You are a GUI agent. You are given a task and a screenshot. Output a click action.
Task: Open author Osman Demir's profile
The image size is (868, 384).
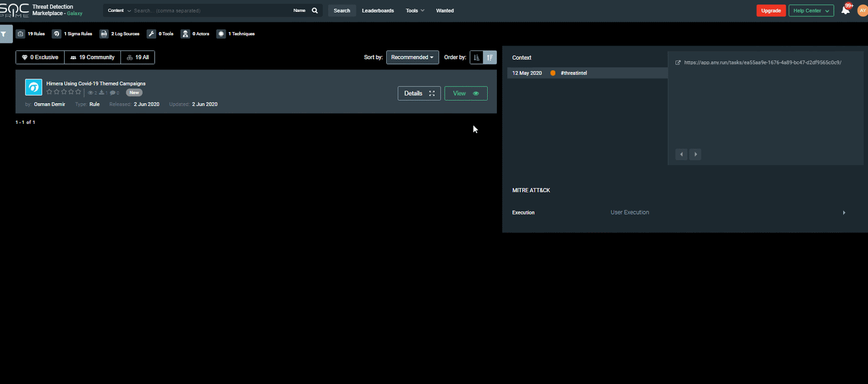coord(49,104)
